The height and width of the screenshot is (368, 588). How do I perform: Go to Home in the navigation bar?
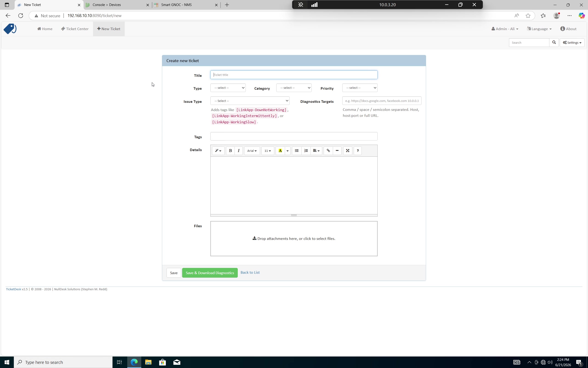pos(45,29)
